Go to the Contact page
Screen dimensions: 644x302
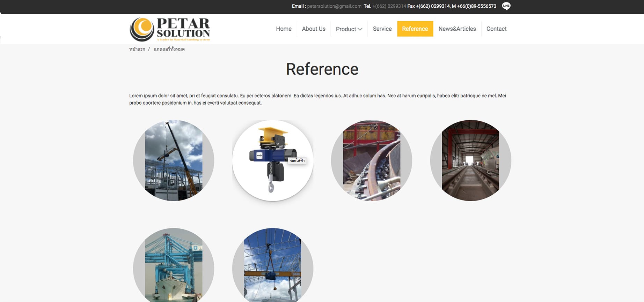[x=496, y=29]
